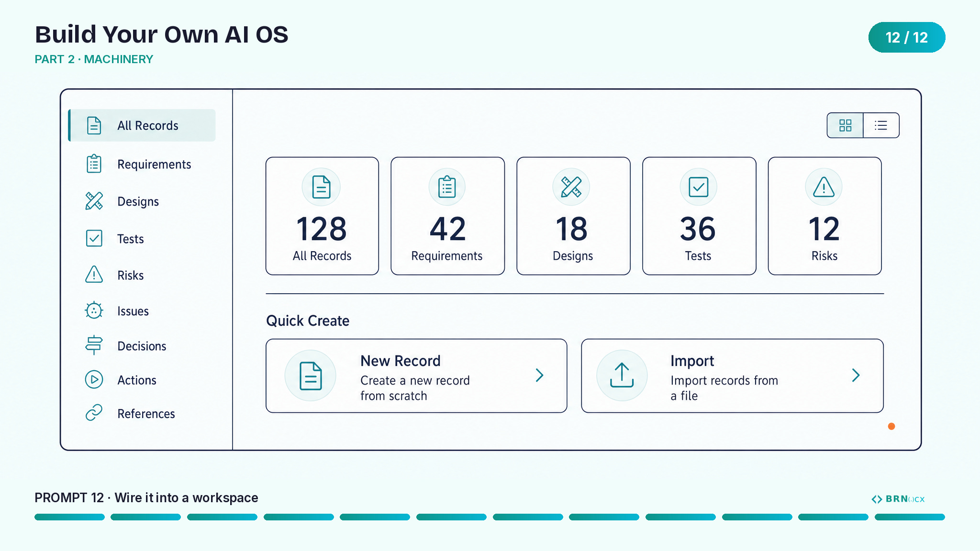Click the checkmark icon on the 36 card
Screen dimensions: 980x551
[x=698, y=187]
